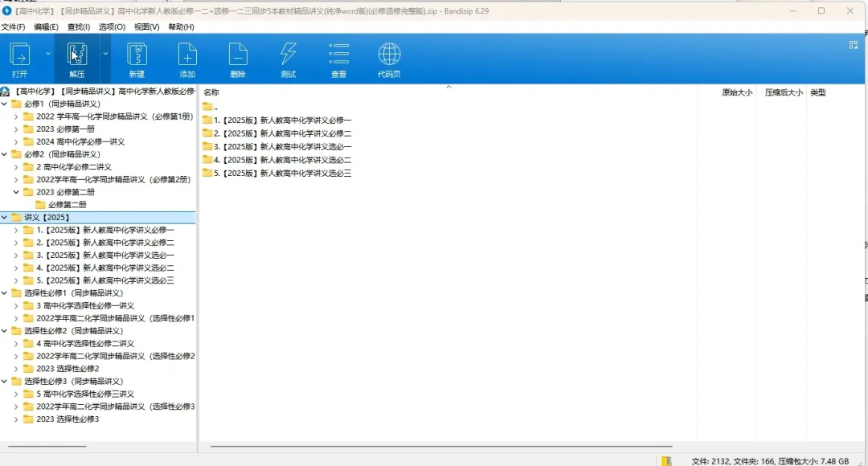Expand the 2023 选择性必修2 tree node
This screenshot has width=868, height=466.
click(16, 368)
